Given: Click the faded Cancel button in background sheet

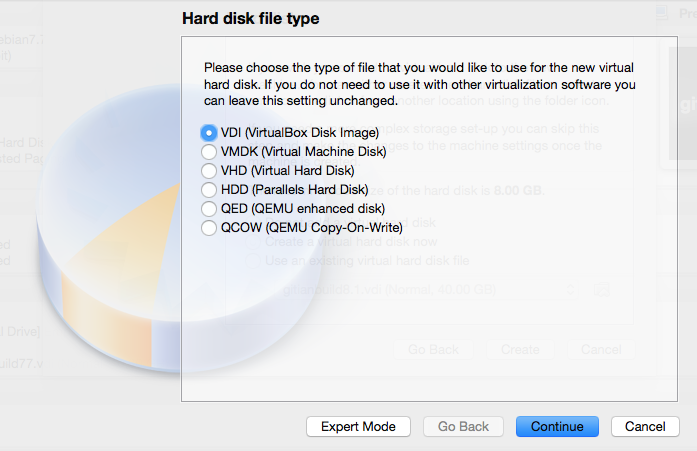Looking at the screenshot, I should click(600, 350).
